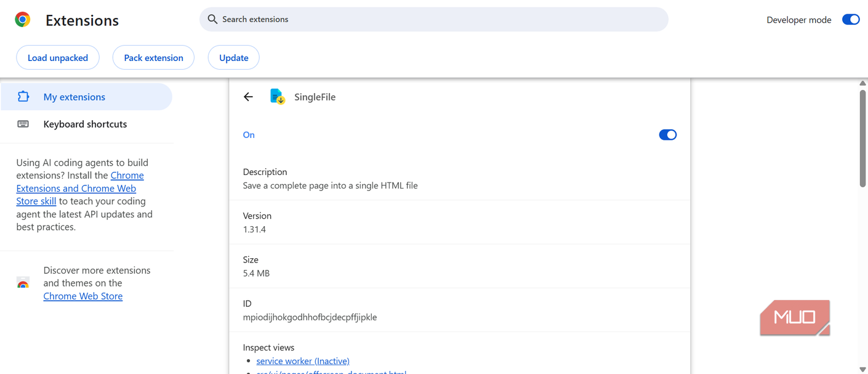Select the extension ID mpiodijhokgodhhofbcjdecpffjipkle
Viewport: 868px width, 374px height.
coord(310,317)
